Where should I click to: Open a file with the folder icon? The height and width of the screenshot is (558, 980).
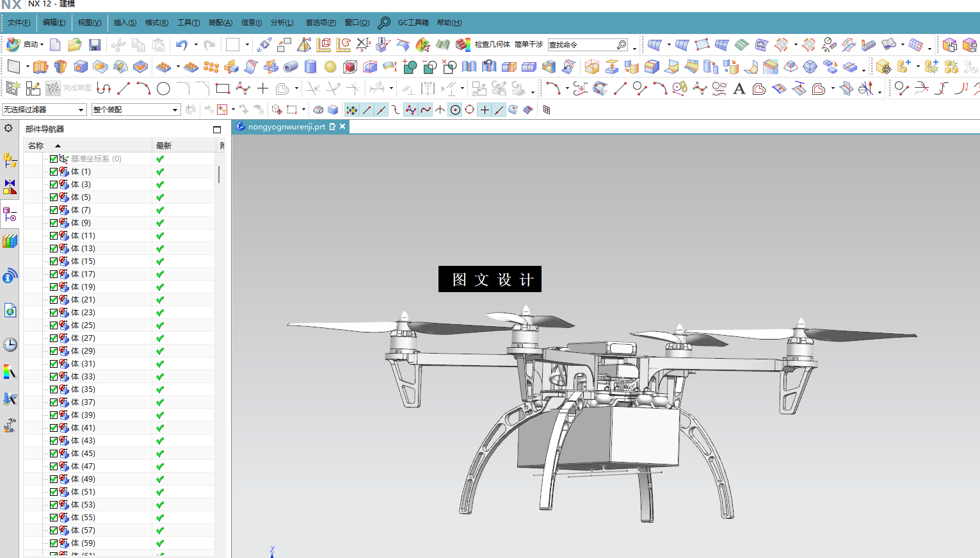click(x=75, y=45)
